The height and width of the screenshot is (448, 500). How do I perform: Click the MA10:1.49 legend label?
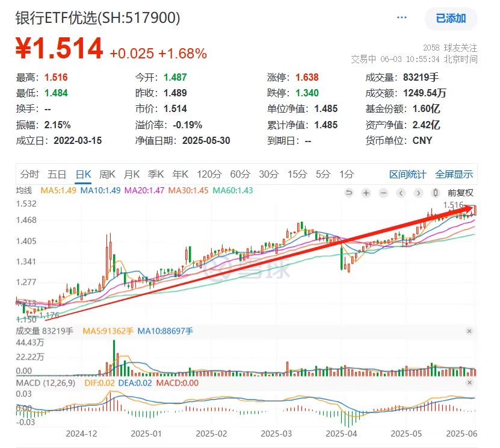[x=100, y=190]
